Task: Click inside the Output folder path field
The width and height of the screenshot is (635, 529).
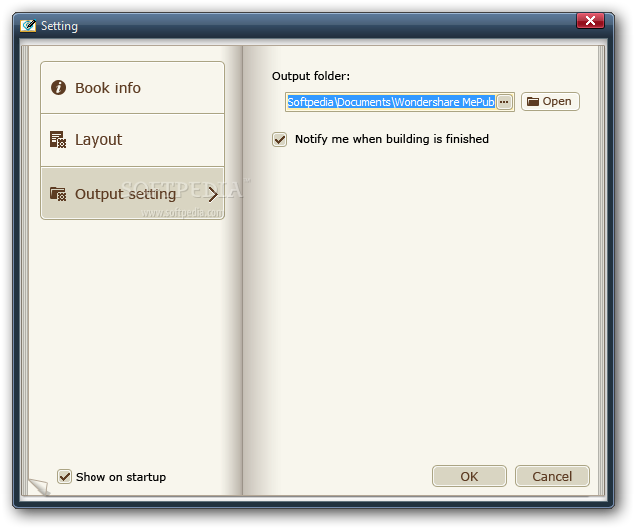Action: 391,102
